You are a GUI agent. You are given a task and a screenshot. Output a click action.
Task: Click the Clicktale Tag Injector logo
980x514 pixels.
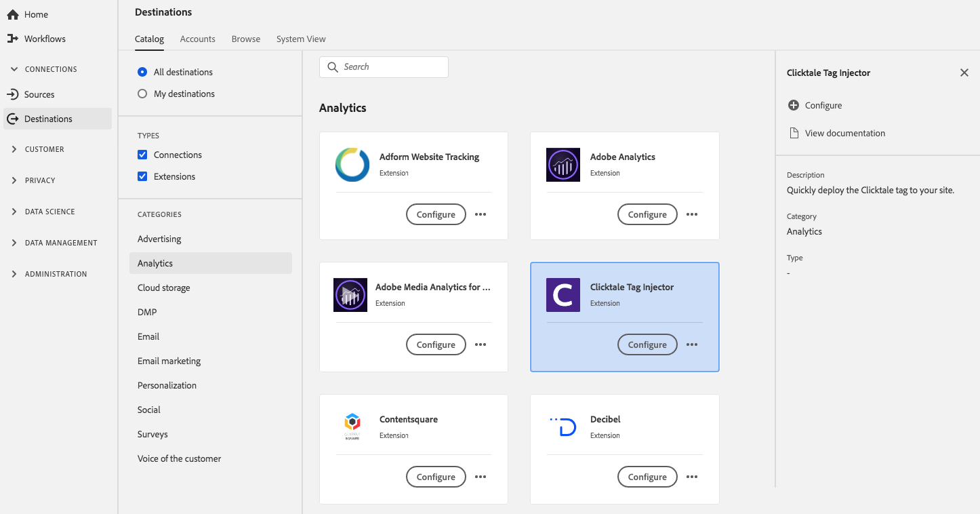pos(563,295)
